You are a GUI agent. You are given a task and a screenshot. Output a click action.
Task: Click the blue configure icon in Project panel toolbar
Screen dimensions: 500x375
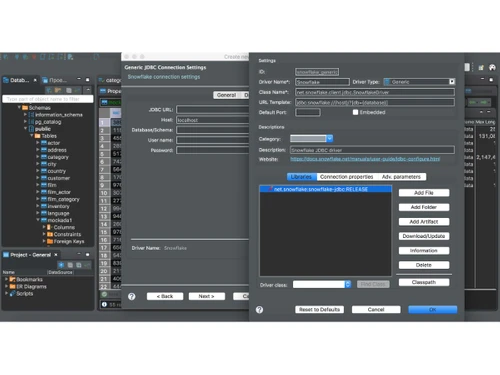click(61, 265)
